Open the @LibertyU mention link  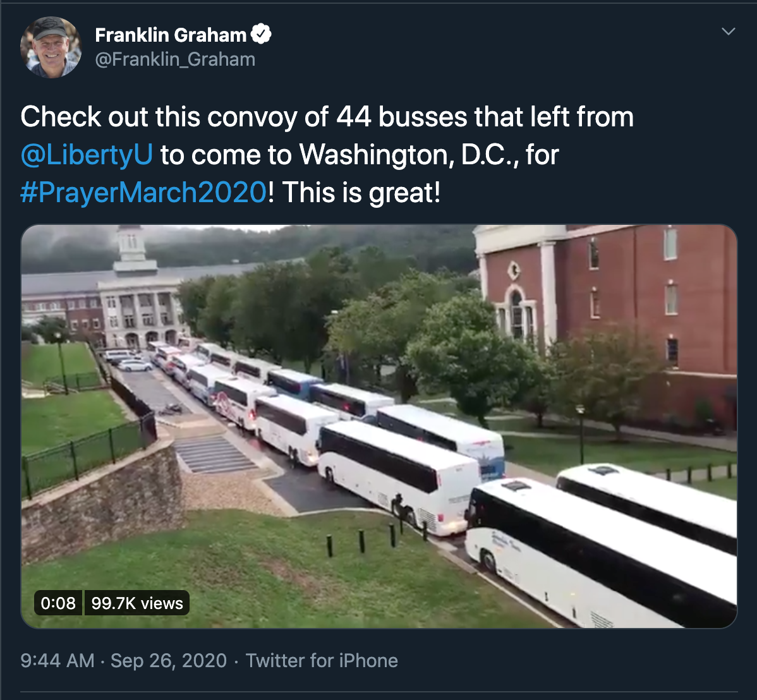coord(87,155)
